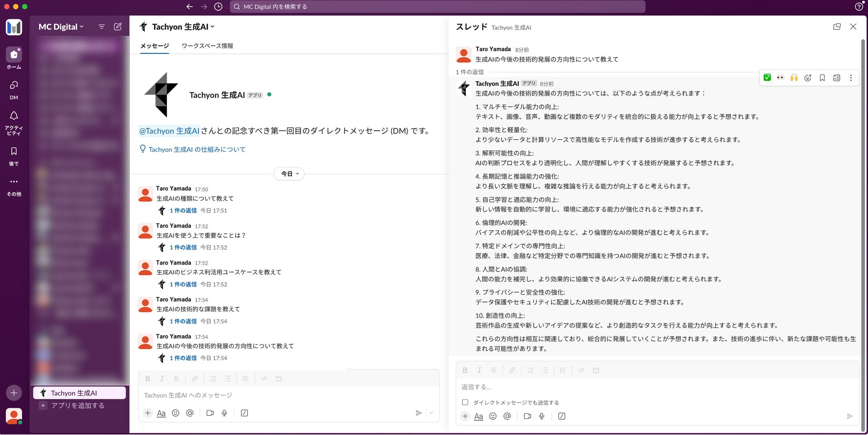Image resolution: width=868 pixels, height=435 pixels.
Task: Mention someone using @ in the main composer
Action: coord(190,413)
